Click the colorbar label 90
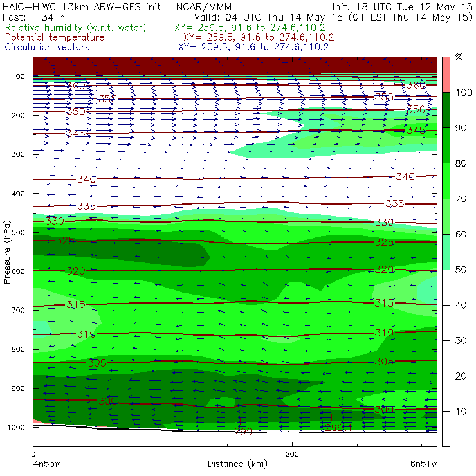The height and width of the screenshot is (476, 476). [x=461, y=128]
